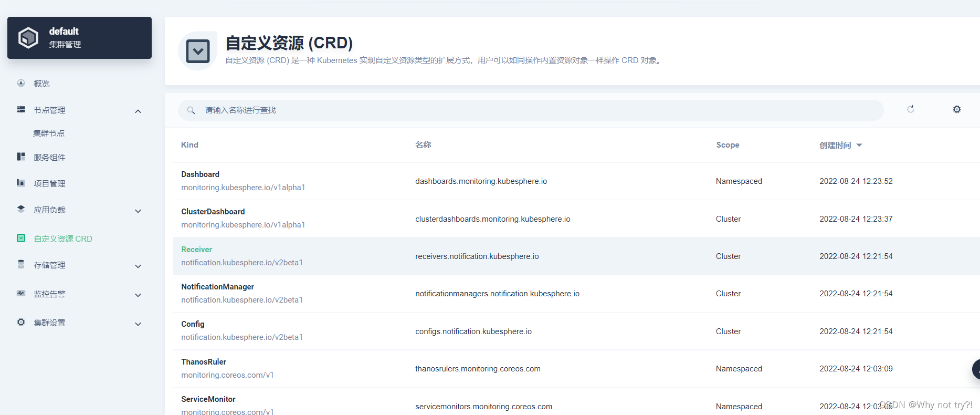The height and width of the screenshot is (415, 980).
Task: Open the ClusterDashboard CRD link
Action: [213, 212]
